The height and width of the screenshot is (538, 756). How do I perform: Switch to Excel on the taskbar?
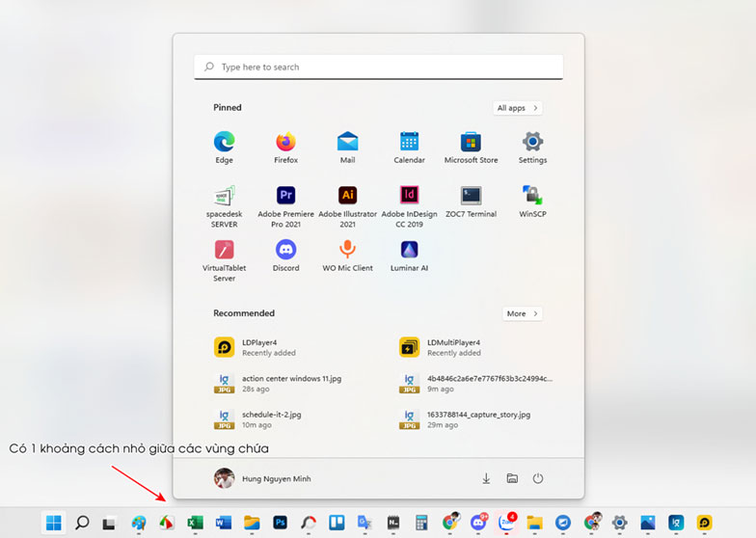[x=195, y=523]
